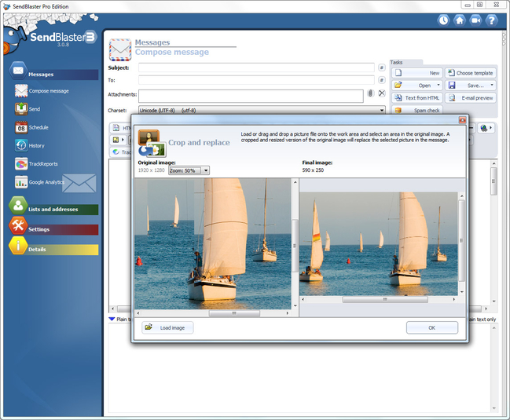Expand the Zoom: 50% dropdown
Viewport: 510px width, 420px height.
coord(206,170)
